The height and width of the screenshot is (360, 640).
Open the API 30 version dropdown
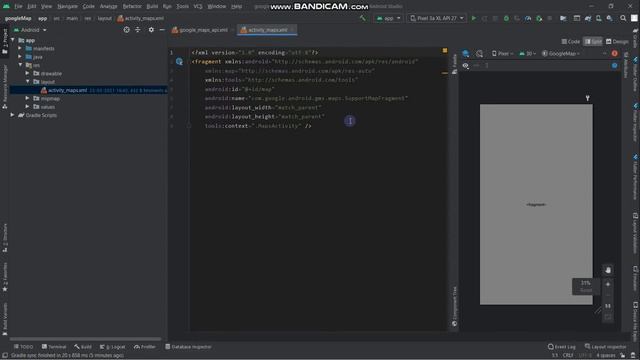click(527, 53)
